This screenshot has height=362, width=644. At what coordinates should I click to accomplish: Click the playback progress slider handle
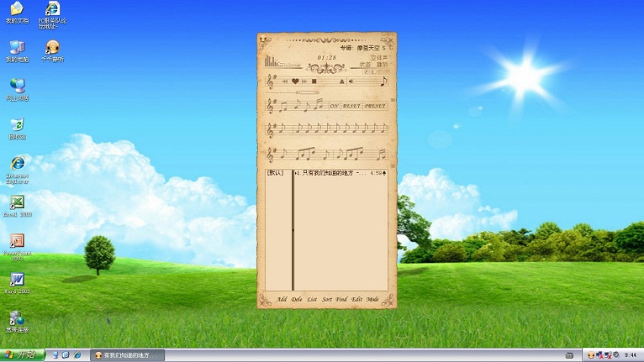(307, 92)
